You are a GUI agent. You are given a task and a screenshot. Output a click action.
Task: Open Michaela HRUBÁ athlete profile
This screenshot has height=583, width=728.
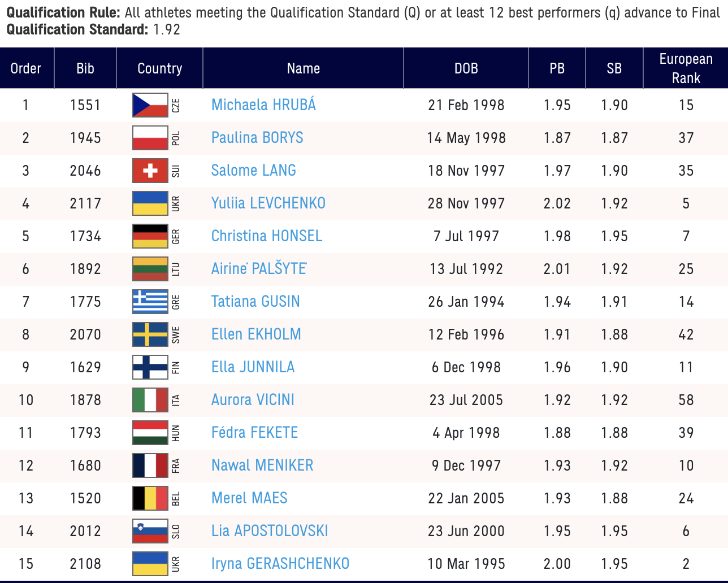[263, 105]
